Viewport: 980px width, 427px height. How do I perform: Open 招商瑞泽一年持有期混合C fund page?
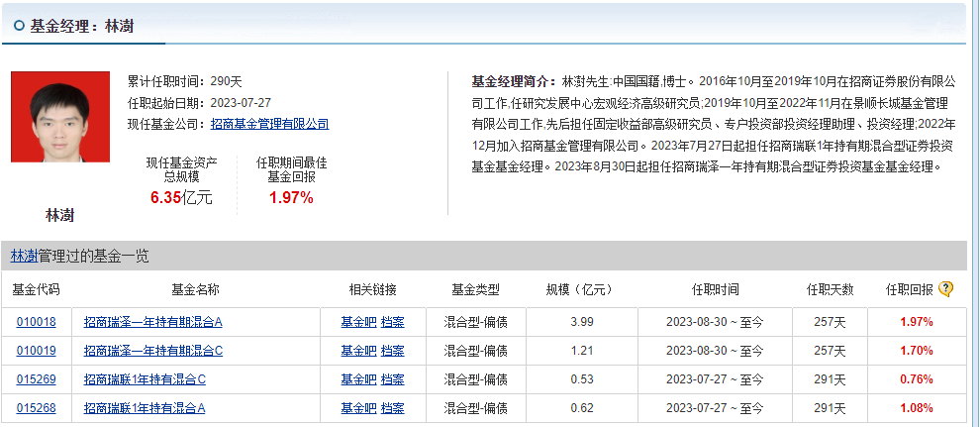(x=153, y=352)
